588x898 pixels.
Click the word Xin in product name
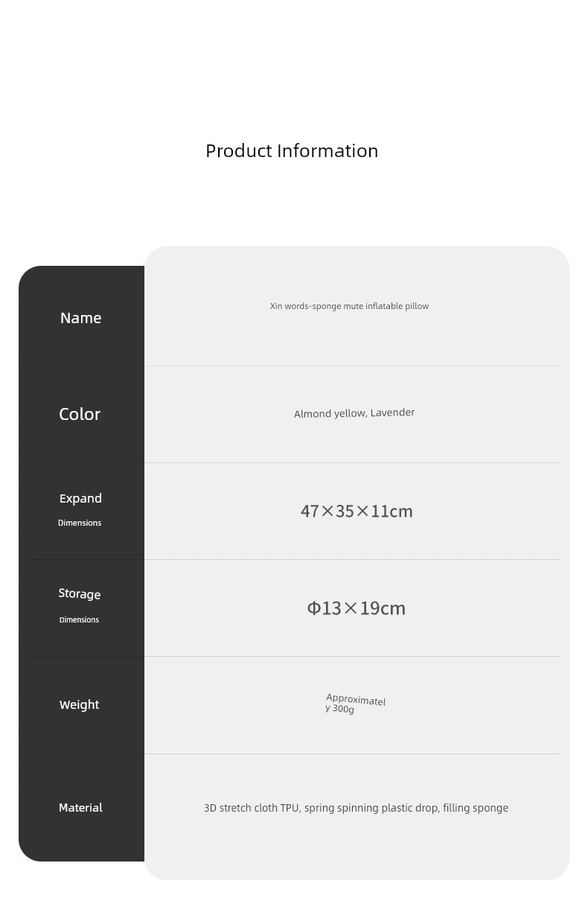[276, 306]
